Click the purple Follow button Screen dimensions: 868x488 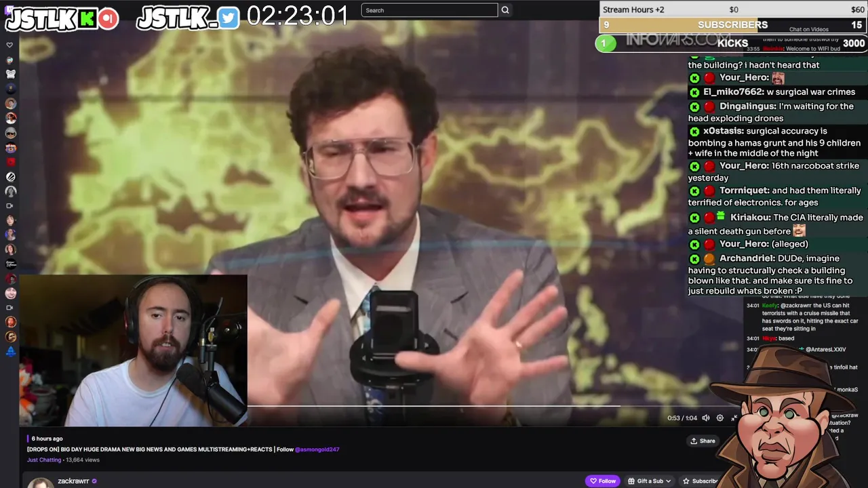[602, 481]
